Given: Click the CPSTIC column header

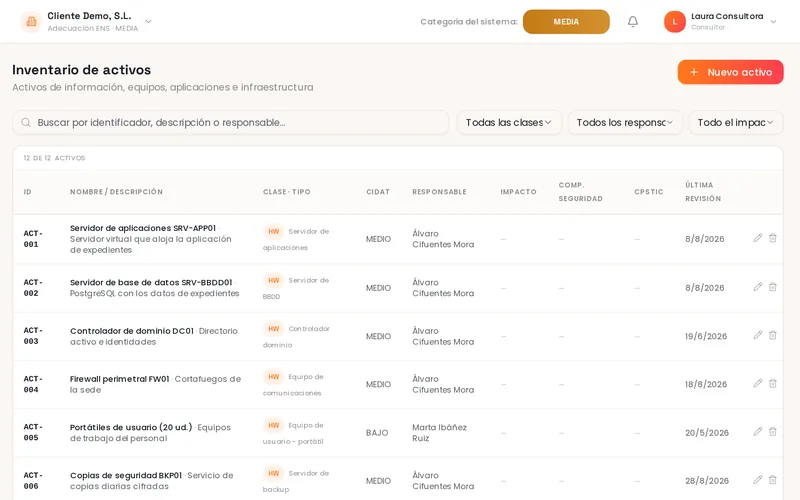Looking at the screenshot, I should click(x=649, y=192).
